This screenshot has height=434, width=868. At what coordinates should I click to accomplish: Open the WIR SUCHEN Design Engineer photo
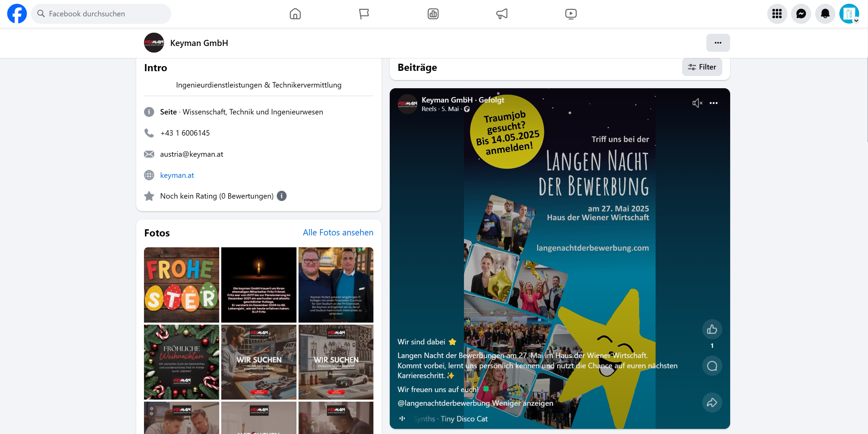[x=259, y=362]
